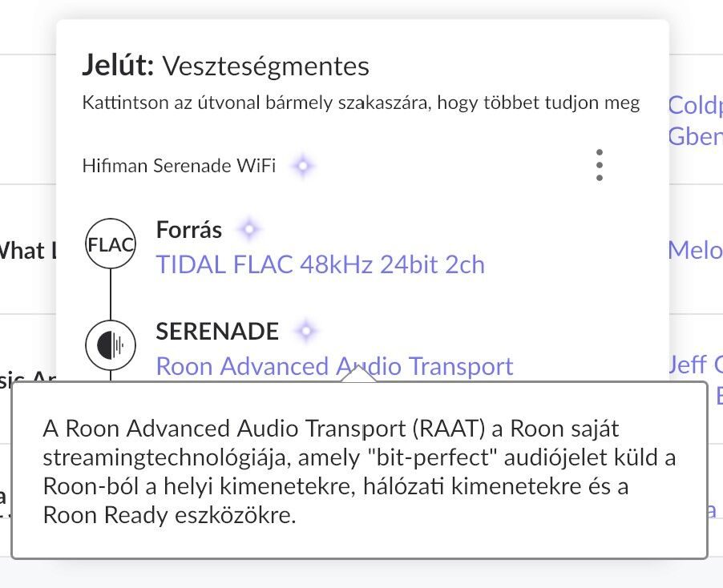Select the Roon Advanced Audio Transport link
The image size is (723, 588).
click(x=334, y=366)
